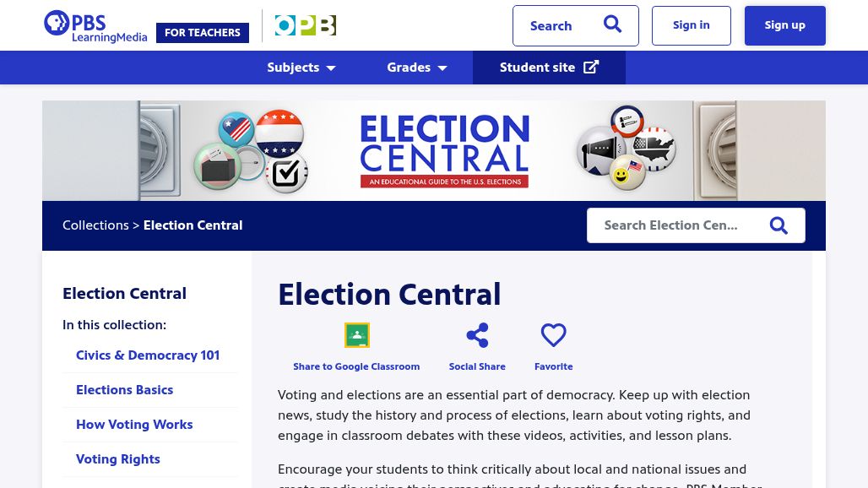The image size is (868, 488).
Task: Click the external link icon beside Student site
Action: pyautogui.click(x=591, y=67)
